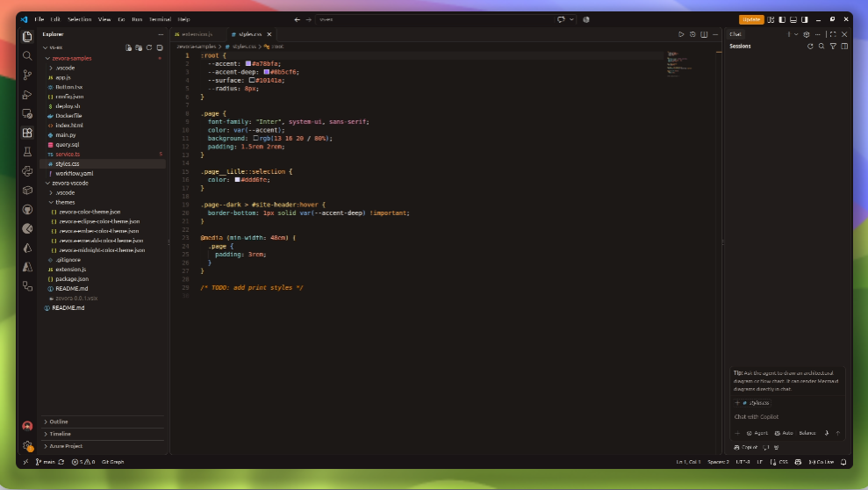This screenshot has height=490, width=868.
Task: Open zevora-ember-color-theme.json file
Action: (x=99, y=232)
